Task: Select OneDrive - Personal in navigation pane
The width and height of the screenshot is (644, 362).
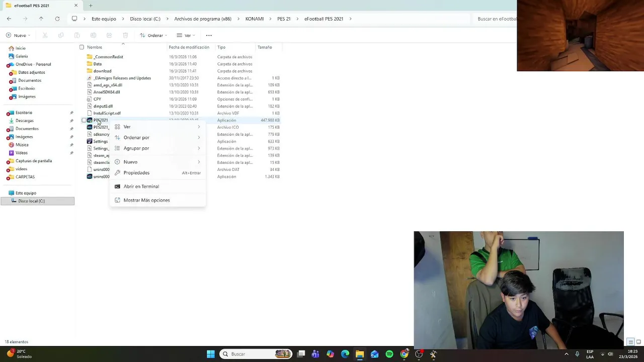Action: (x=33, y=64)
